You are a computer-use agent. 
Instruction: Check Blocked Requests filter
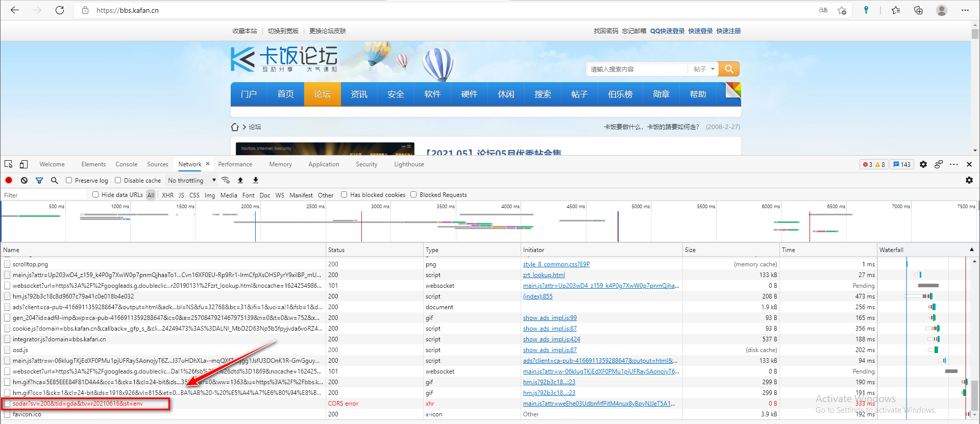[x=413, y=194]
